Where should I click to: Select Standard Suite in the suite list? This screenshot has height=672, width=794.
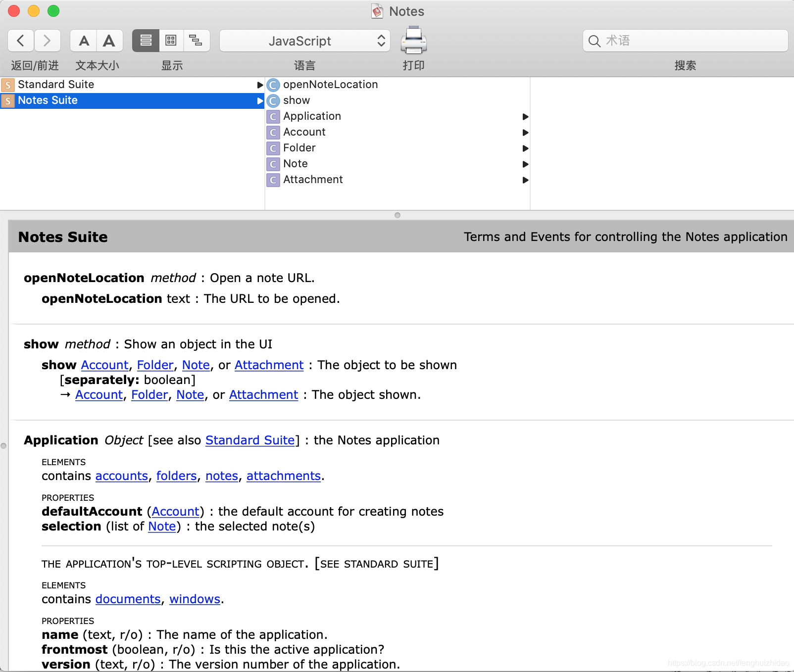point(132,85)
